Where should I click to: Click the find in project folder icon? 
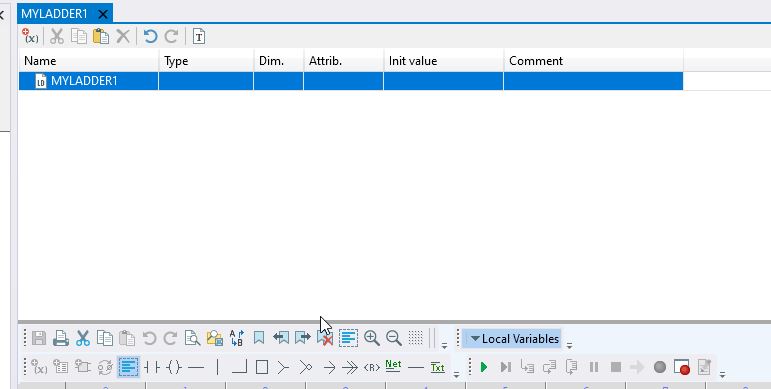pos(215,338)
